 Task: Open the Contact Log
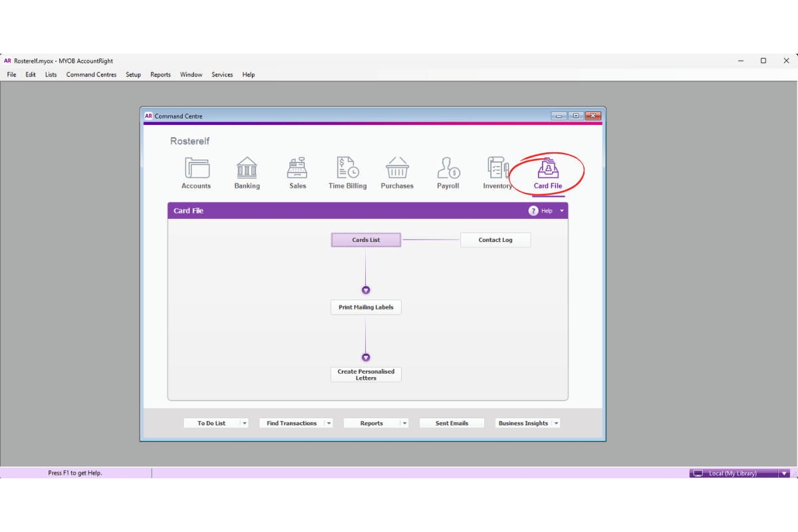(x=495, y=239)
